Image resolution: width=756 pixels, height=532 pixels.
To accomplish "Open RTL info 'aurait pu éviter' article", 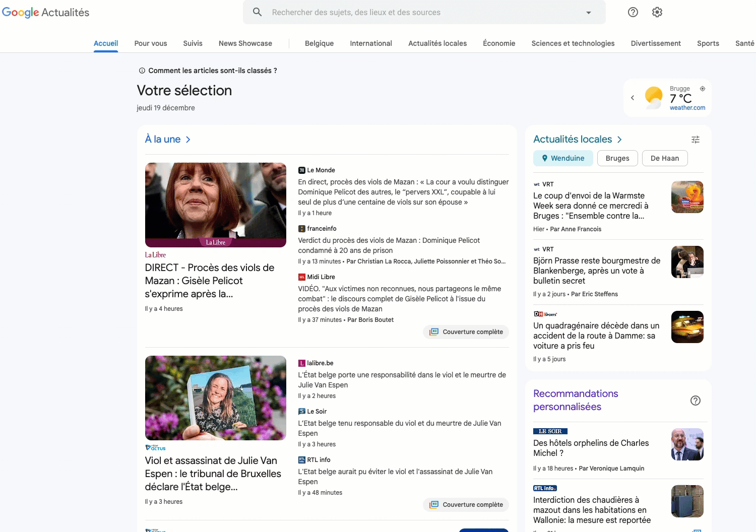I will click(x=395, y=477).
